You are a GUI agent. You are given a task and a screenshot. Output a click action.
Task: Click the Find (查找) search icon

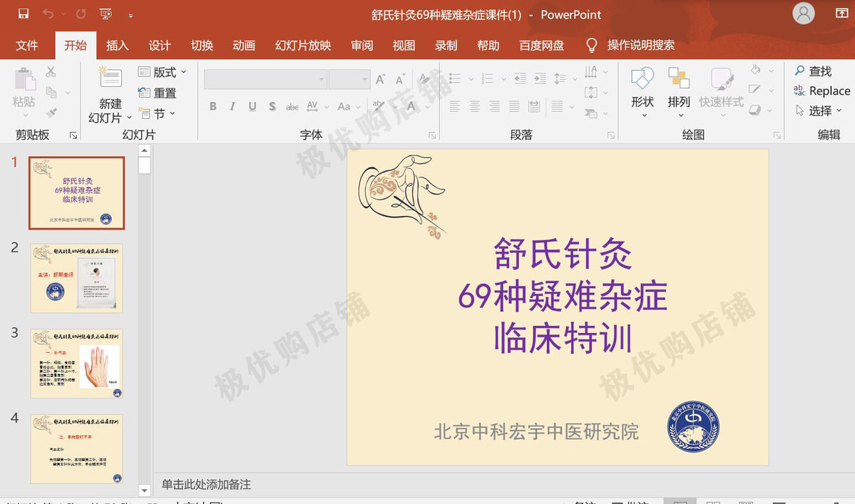point(800,71)
